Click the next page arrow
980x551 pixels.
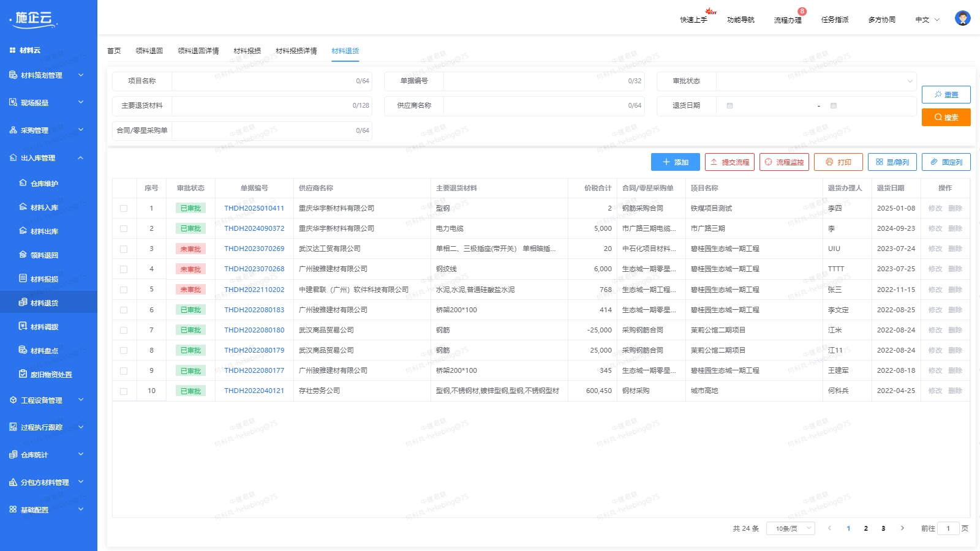pos(902,528)
